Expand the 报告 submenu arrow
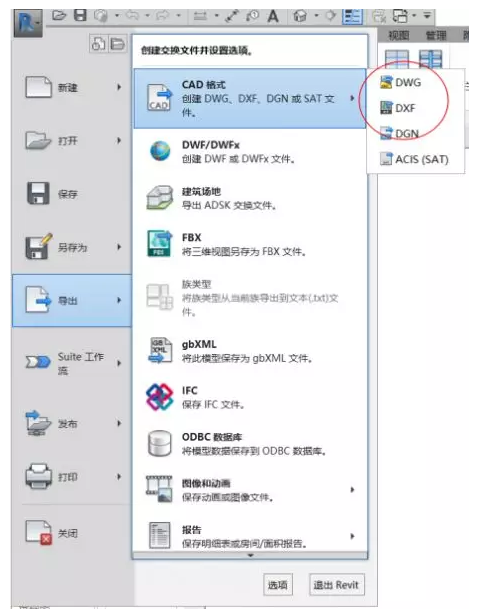The width and height of the screenshot is (489, 613). click(x=352, y=536)
